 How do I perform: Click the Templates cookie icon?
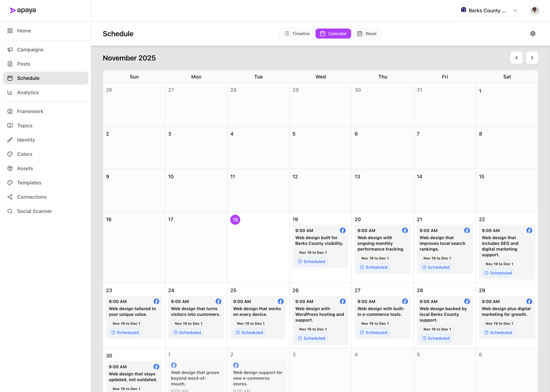click(10, 183)
